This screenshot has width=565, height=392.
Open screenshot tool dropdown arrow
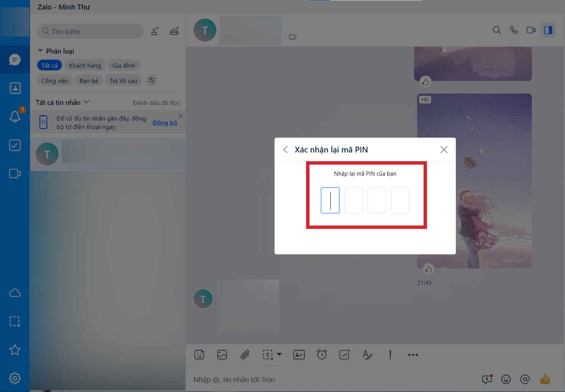click(279, 354)
